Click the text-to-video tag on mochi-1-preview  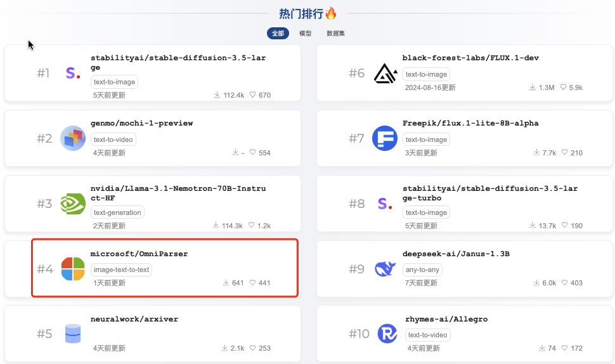point(113,140)
